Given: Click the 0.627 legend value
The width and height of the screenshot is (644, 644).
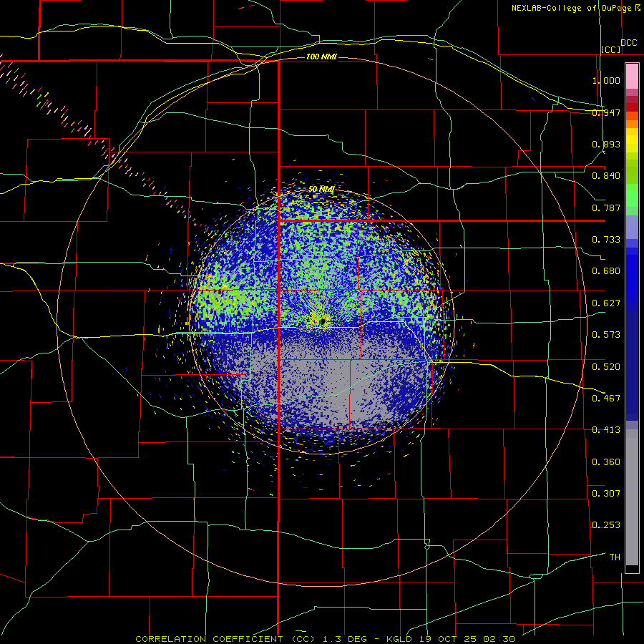Looking at the screenshot, I should click(x=606, y=303).
